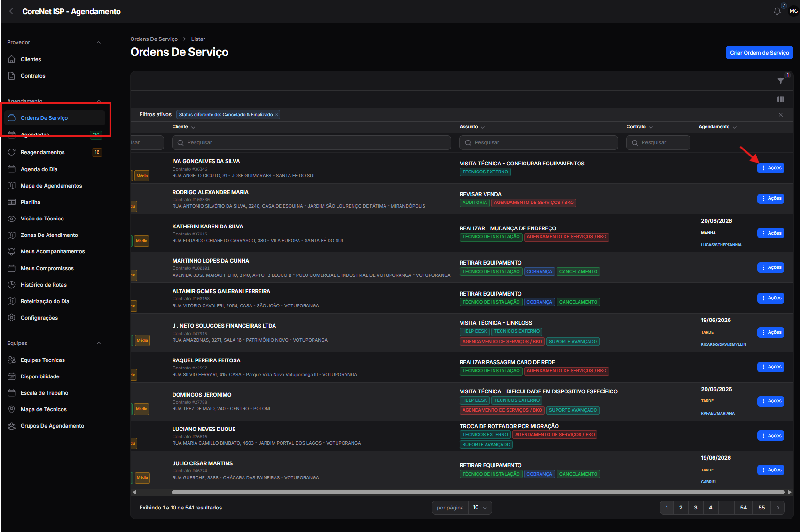Open Visão do Técnico in sidebar

pos(42,219)
